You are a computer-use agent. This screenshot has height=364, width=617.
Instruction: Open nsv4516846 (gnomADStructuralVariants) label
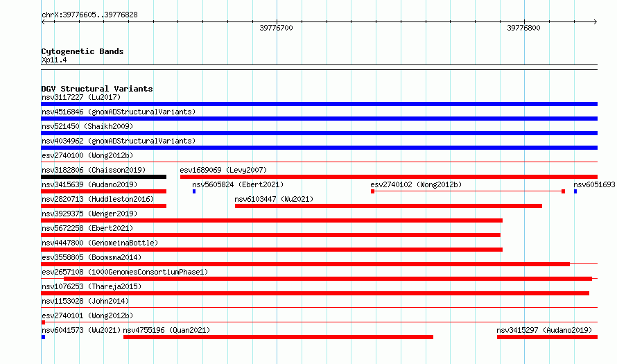point(119,112)
